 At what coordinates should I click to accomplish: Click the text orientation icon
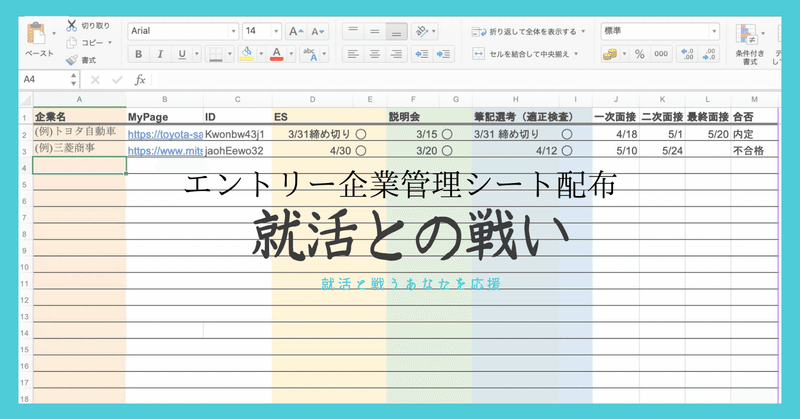pyautogui.click(x=421, y=32)
